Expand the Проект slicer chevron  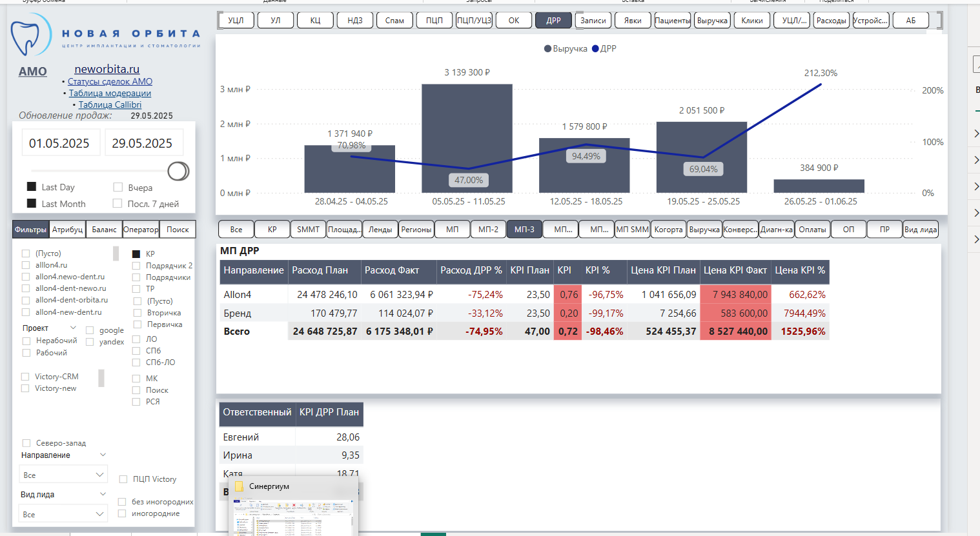coord(73,328)
